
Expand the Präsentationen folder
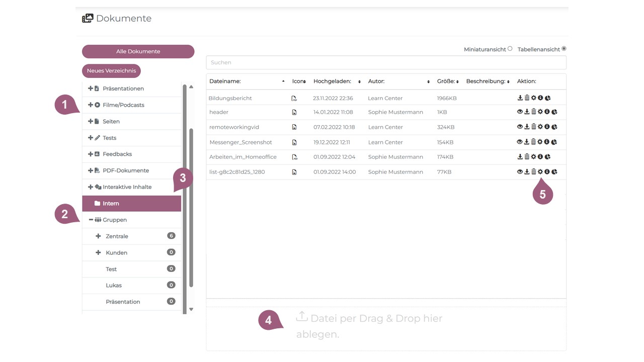click(91, 88)
